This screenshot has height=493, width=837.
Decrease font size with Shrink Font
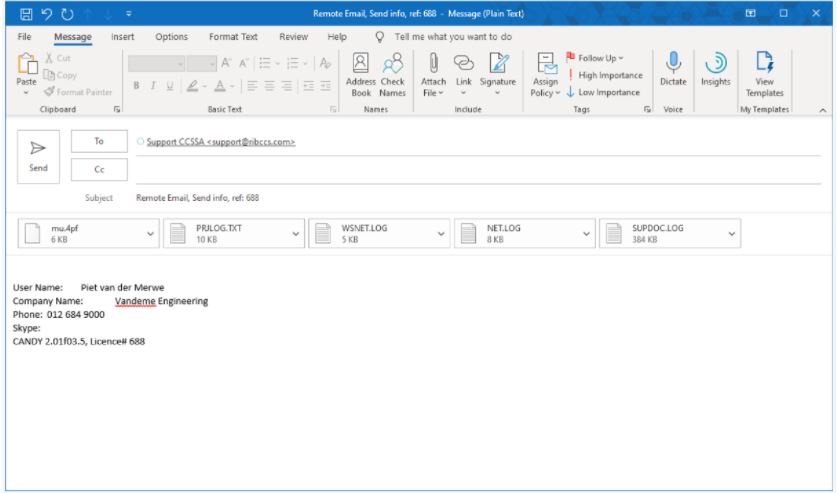click(243, 63)
